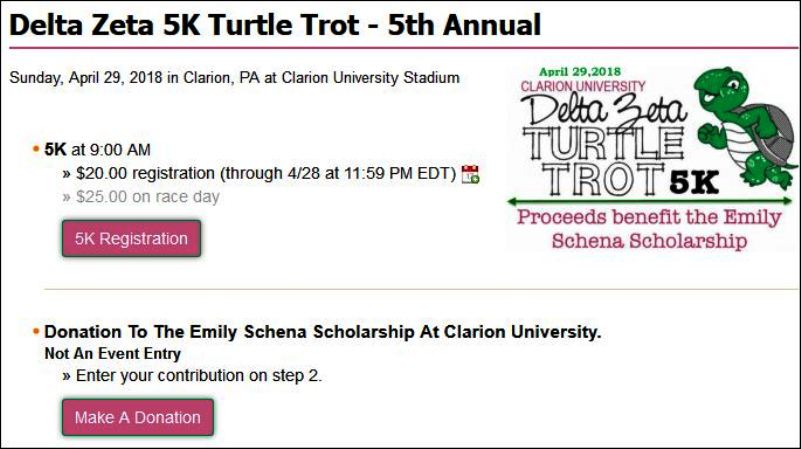Click the TURTLE outlined word in logo
The height and width of the screenshot is (449, 801).
(x=604, y=144)
